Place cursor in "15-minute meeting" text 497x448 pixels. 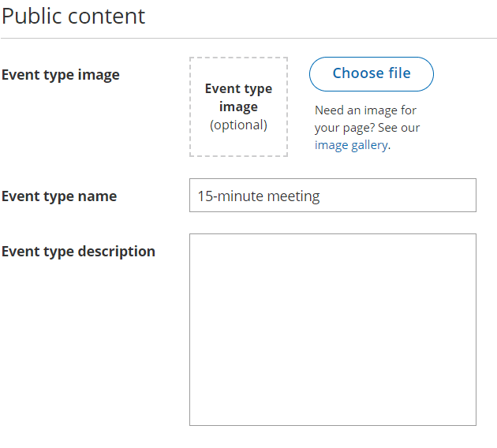click(259, 196)
